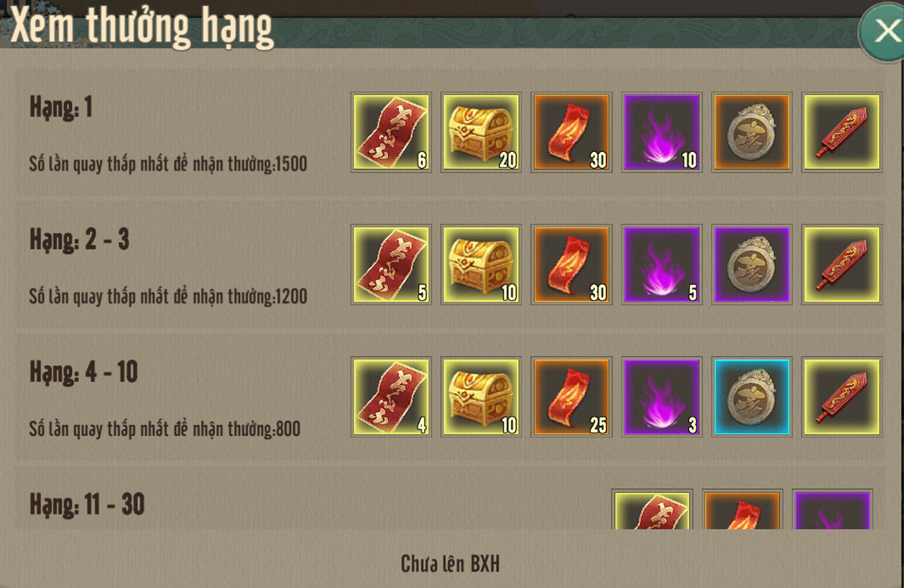Click the golden chest in Hạng 2 - 3 row
Screen dimensions: 904x588
pyautogui.click(x=481, y=265)
